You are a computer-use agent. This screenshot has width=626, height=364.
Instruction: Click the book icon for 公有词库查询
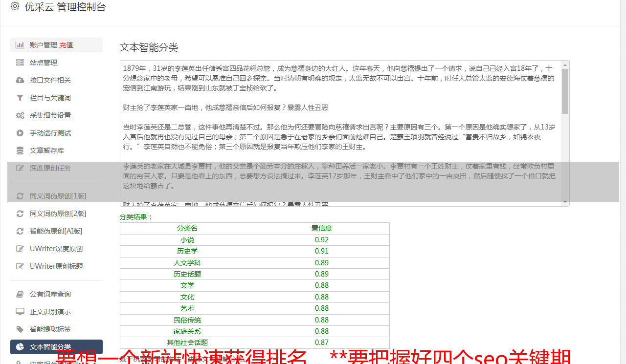[x=20, y=294]
